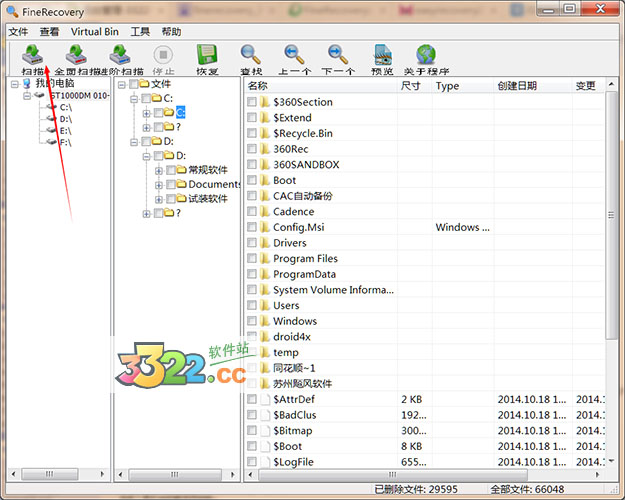Tick the Documents folder tree checkbox
Image resolution: width=625 pixels, height=500 pixels.
click(171, 184)
